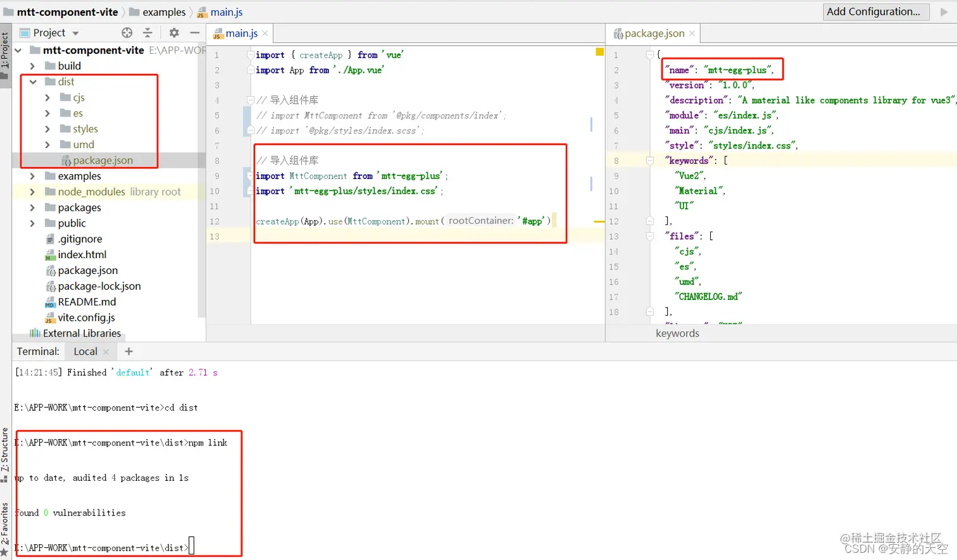Fold keywords array at line 8
The height and width of the screenshot is (560, 957).
point(649,161)
